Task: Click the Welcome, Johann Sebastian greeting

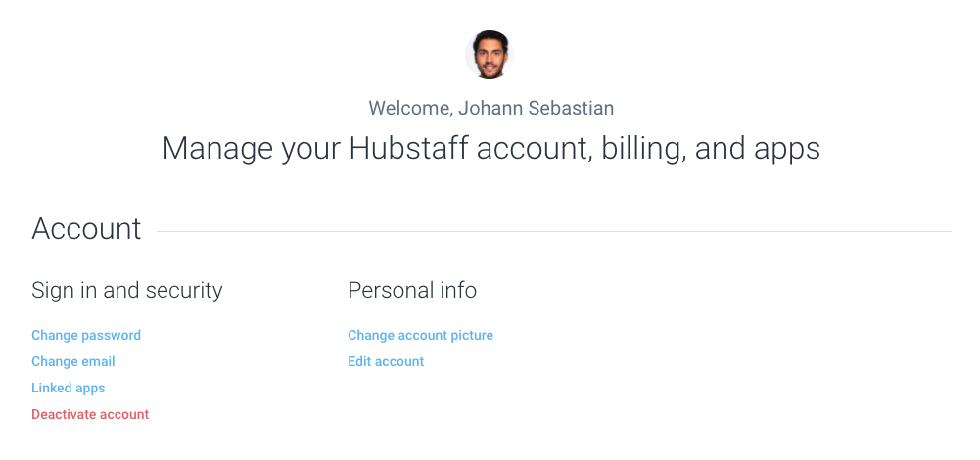Action: click(490, 108)
